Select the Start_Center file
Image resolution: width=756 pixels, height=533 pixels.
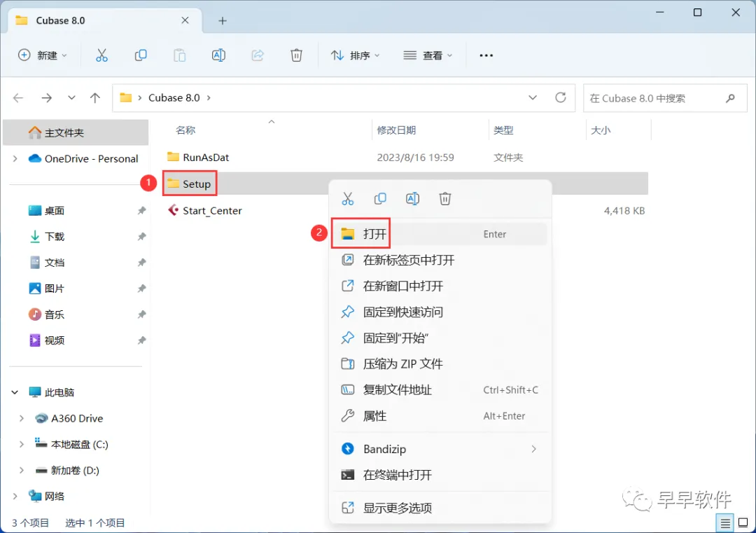pyautogui.click(x=205, y=211)
